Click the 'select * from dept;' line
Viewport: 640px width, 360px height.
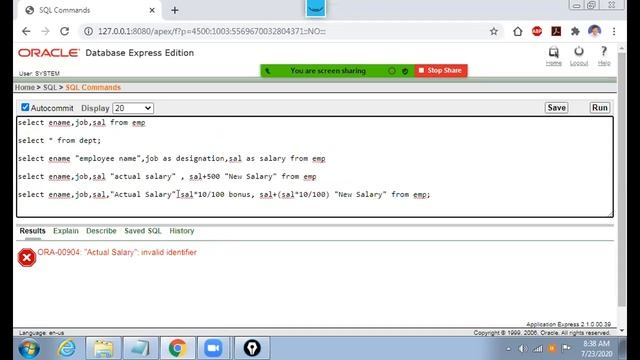pos(59,140)
